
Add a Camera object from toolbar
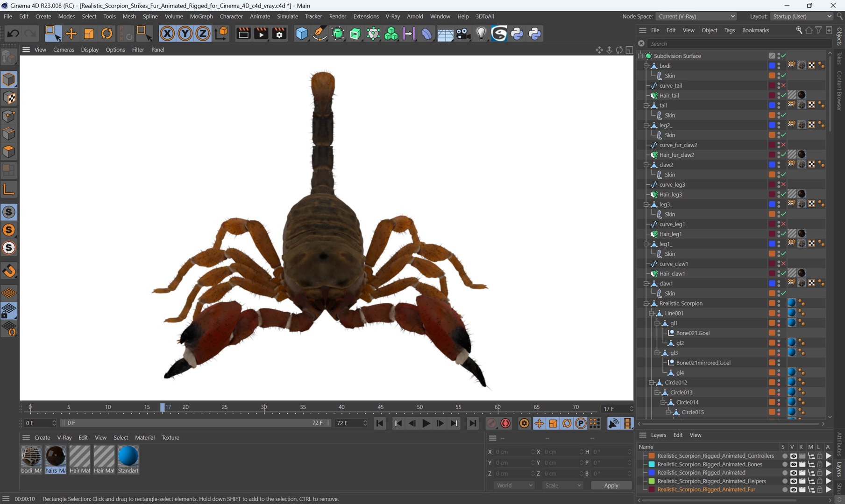(463, 34)
